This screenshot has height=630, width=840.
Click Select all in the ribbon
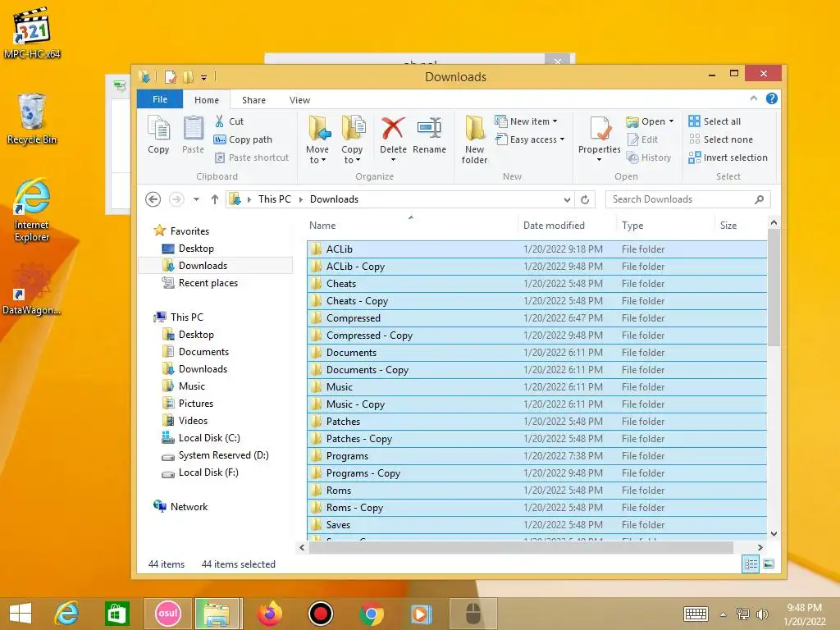tap(714, 121)
